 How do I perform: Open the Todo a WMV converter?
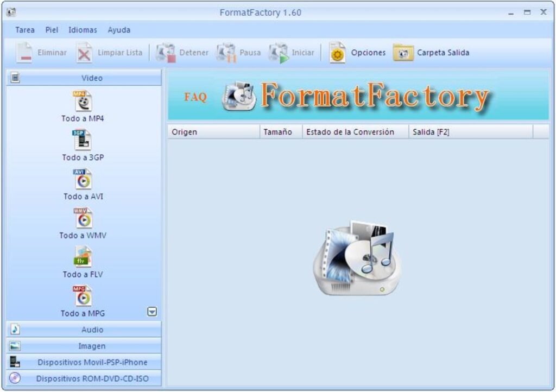pos(83,218)
